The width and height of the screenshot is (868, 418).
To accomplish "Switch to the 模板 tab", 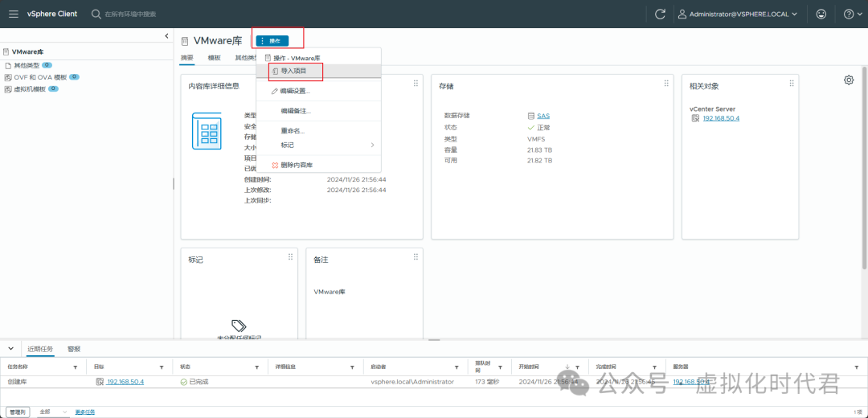I will coord(215,58).
